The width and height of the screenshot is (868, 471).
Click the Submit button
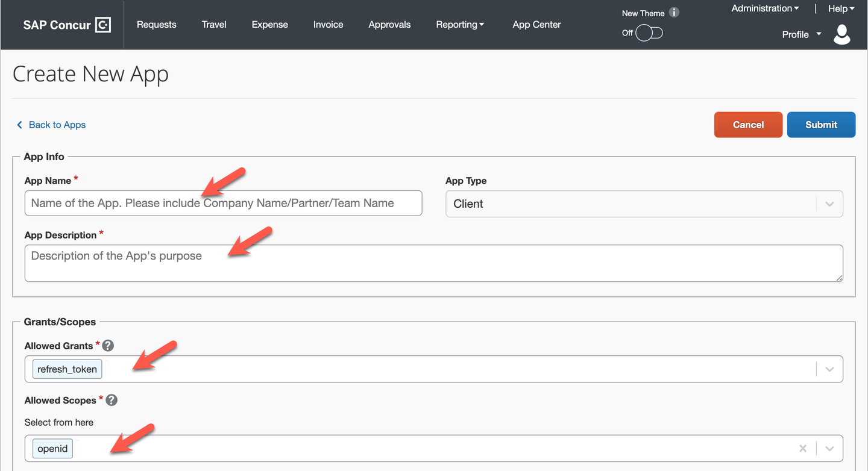coord(821,125)
